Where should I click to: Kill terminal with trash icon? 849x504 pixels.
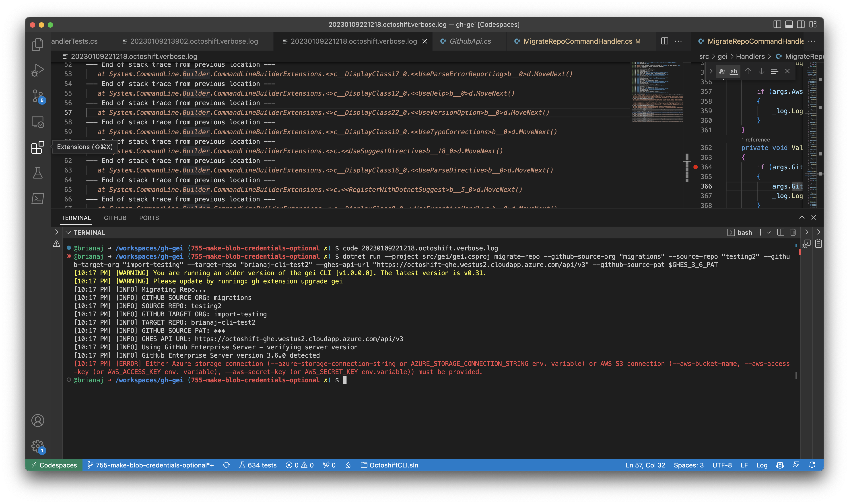point(793,232)
